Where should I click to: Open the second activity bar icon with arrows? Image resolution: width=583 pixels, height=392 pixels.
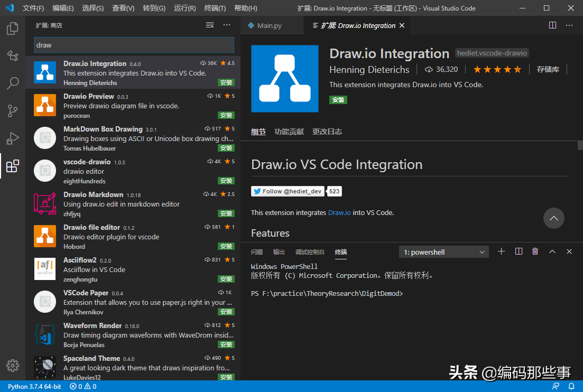click(13, 55)
